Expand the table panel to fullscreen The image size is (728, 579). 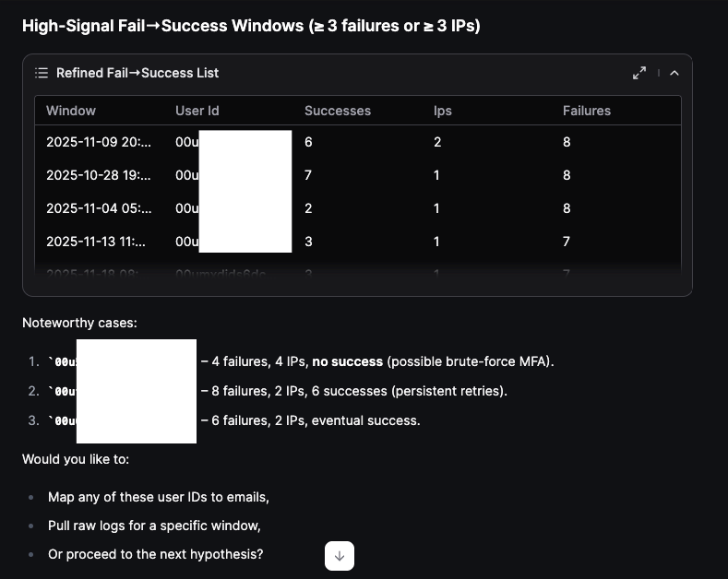[638, 73]
